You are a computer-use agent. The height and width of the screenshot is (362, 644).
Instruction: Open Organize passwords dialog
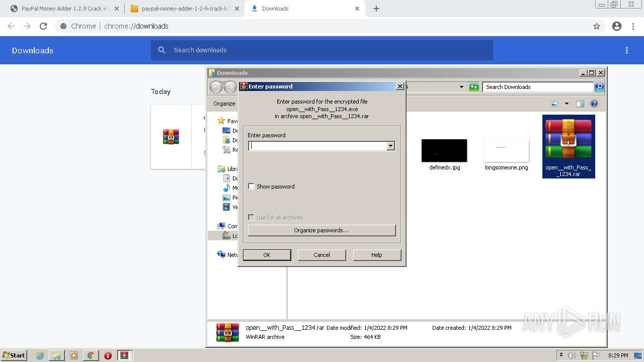321,230
